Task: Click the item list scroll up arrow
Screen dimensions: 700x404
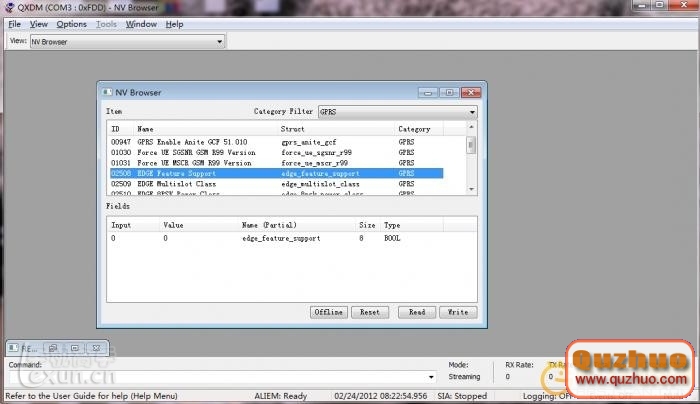Action: (x=471, y=127)
